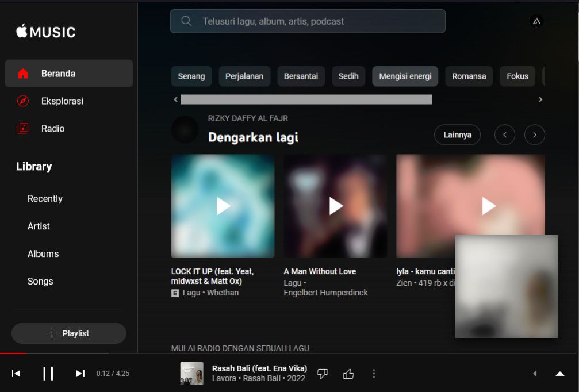Select the Bersantai mood chip
The width and height of the screenshot is (579, 392).
click(301, 76)
